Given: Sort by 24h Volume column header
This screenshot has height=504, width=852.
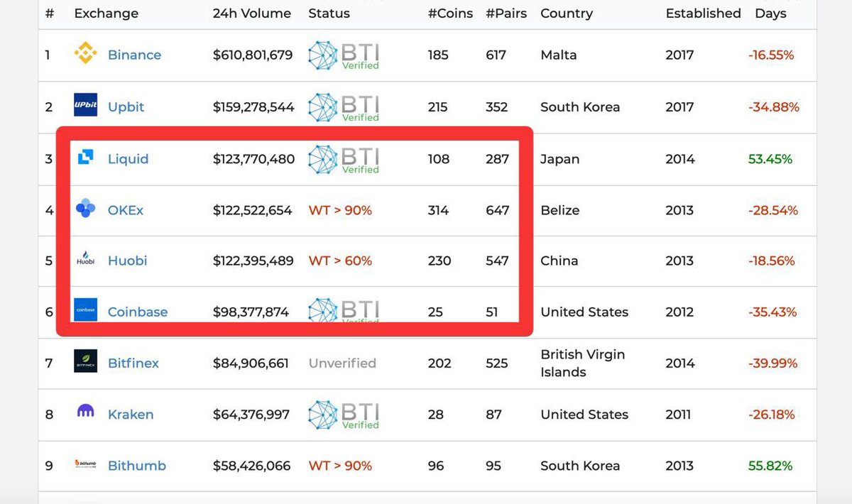Looking at the screenshot, I should click(x=252, y=13).
